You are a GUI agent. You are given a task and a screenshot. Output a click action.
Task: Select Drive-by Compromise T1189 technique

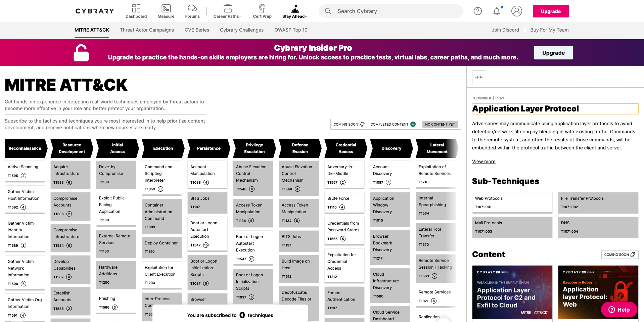(116, 174)
